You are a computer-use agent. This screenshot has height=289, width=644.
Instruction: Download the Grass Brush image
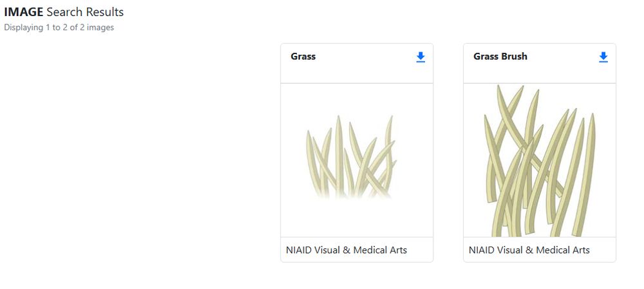point(603,57)
